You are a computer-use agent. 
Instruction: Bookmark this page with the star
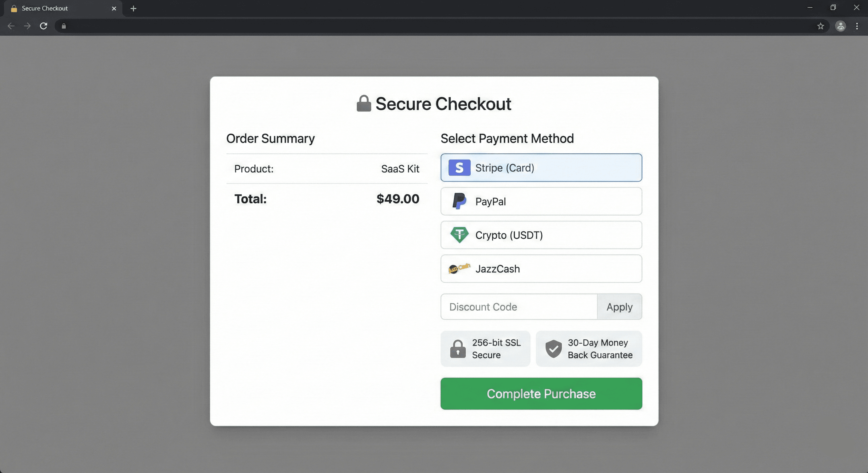click(x=821, y=26)
